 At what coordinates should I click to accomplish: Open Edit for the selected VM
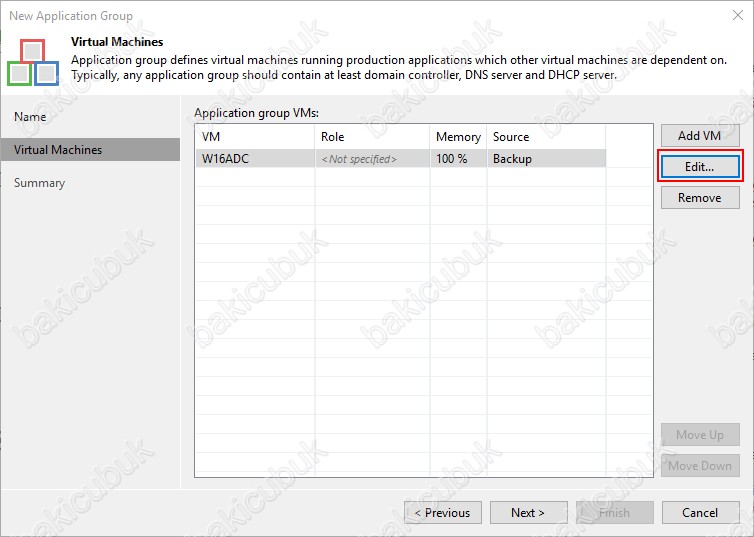point(699,167)
